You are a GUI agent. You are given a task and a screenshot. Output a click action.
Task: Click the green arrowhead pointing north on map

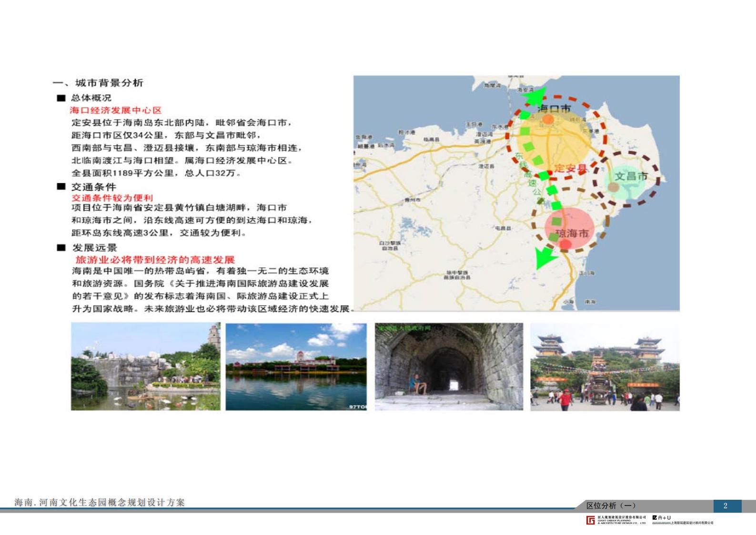click(x=533, y=98)
